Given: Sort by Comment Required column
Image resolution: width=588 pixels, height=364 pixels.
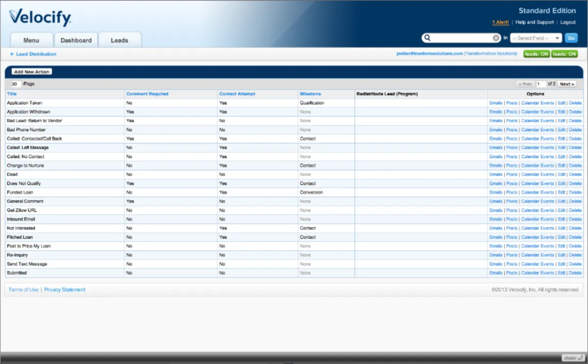Looking at the screenshot, I should click(147, 94).
